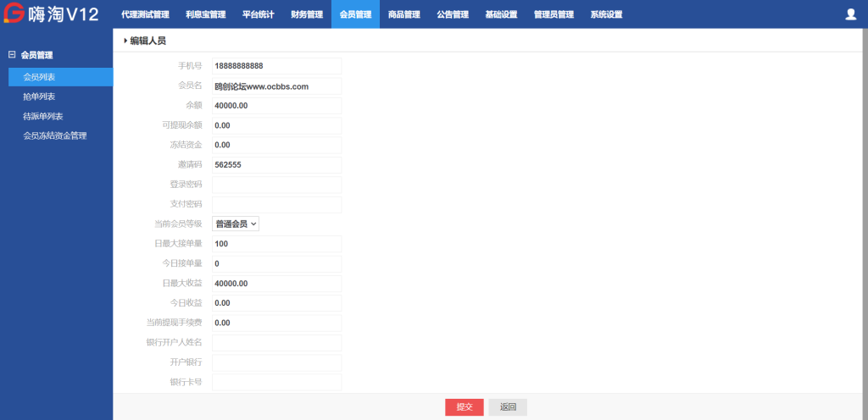Click the 邀请码 input field
The image size is (868, 420).
tap(277, 164)
